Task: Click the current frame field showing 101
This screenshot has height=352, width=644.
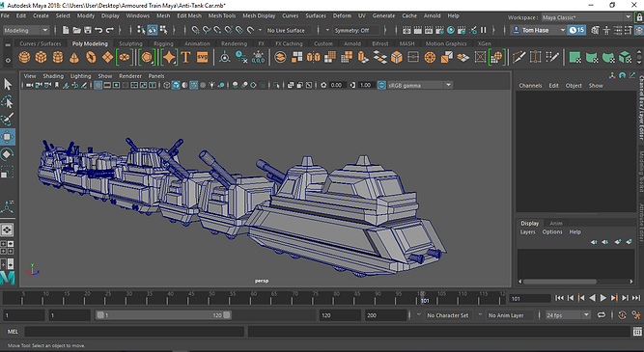Action: coord(529,299)
